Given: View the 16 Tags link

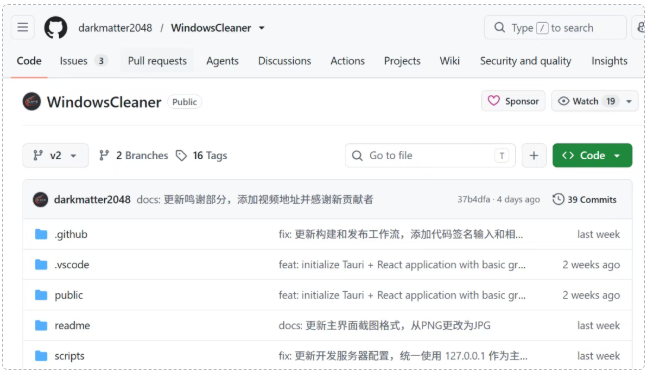Looking at the screenshot, I should [x=201, y=155].
